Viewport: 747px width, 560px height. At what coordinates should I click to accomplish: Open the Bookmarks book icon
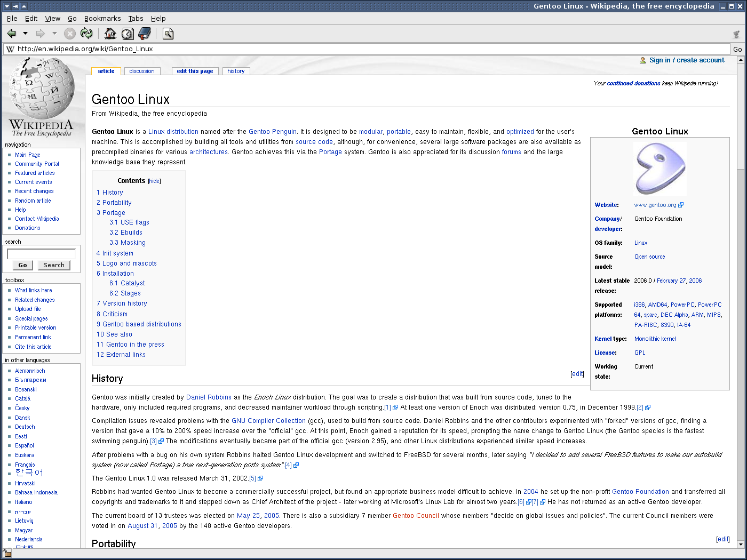coord(145,34)
